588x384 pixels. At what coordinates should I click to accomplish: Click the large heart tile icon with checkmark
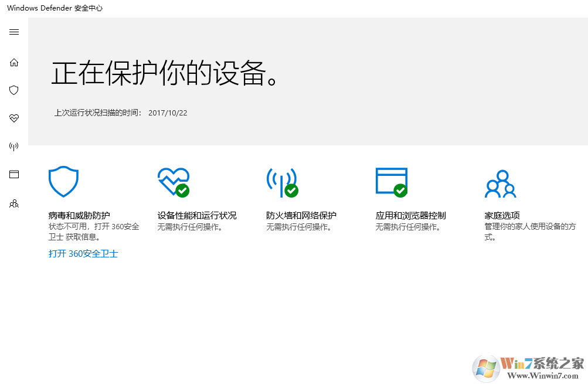(173, 182)
